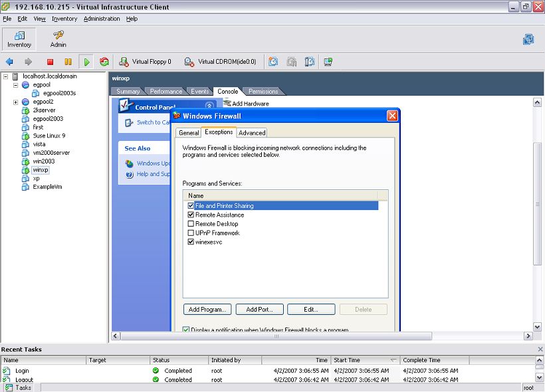Click the Edit... button
Viewport: 545px width, 392px height.
[311, 310]
